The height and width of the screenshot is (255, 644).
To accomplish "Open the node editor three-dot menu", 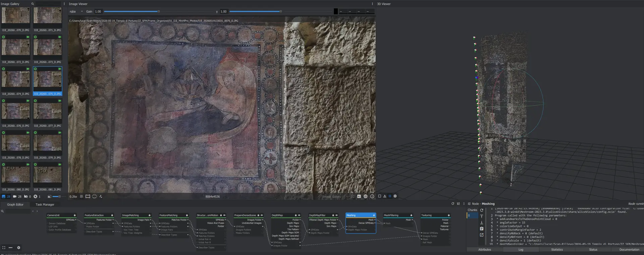I will coord(464,204).
